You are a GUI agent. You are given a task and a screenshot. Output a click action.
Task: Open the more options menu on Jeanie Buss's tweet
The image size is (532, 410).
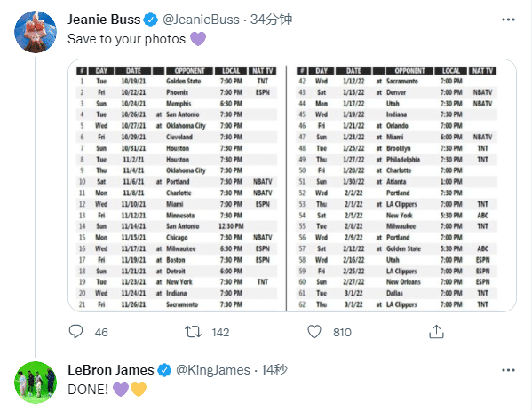tap(508, 20)
